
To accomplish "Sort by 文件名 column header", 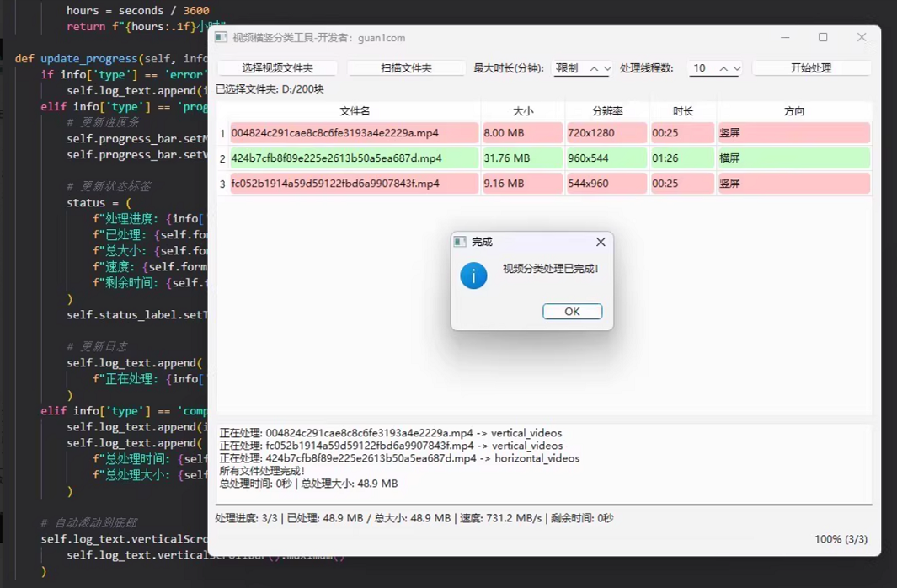I will [355, 111].
